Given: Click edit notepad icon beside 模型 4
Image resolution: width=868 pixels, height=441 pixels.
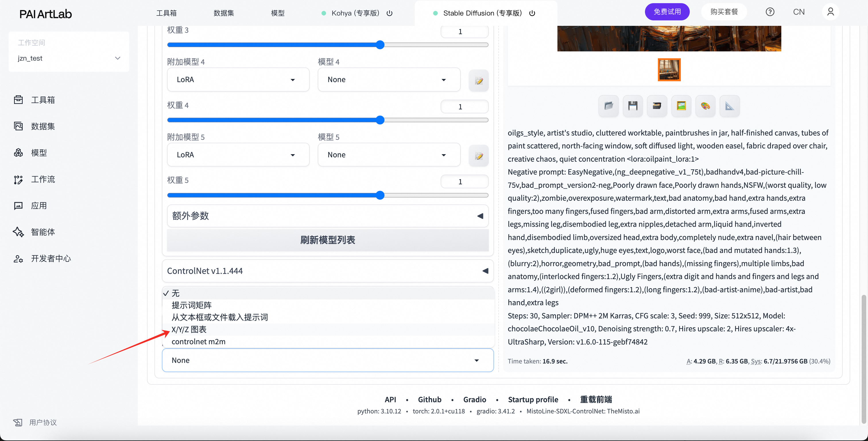Looking at the screenshot, I should click(x=478, y=80).
